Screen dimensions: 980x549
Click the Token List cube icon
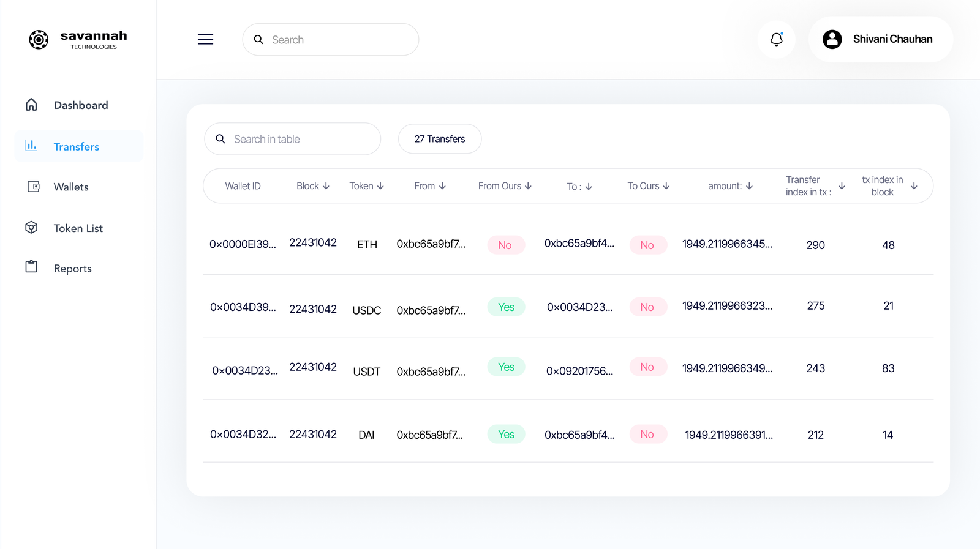(x=31, y=228)
